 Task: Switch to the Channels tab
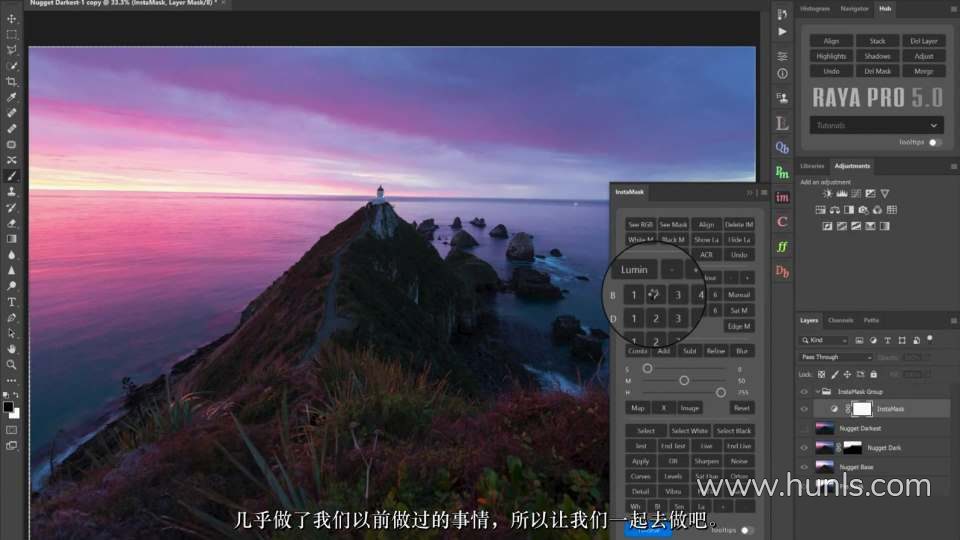click(841, 321)
